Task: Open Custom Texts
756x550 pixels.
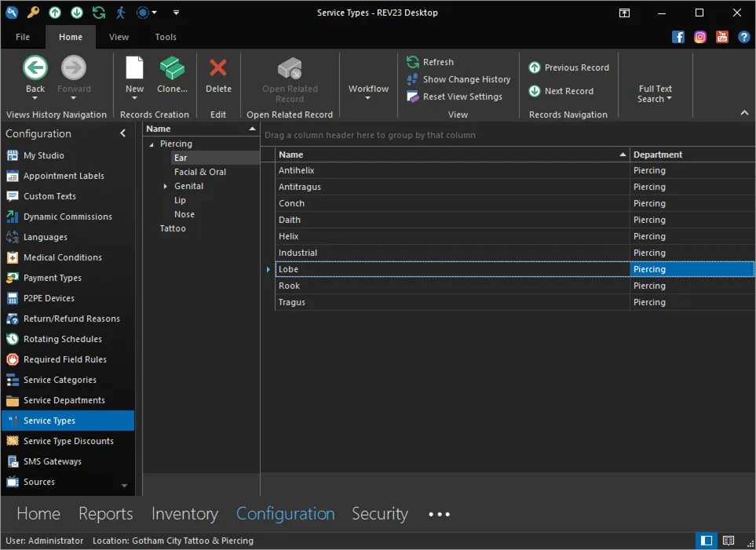Action: [x=68, y=196]
